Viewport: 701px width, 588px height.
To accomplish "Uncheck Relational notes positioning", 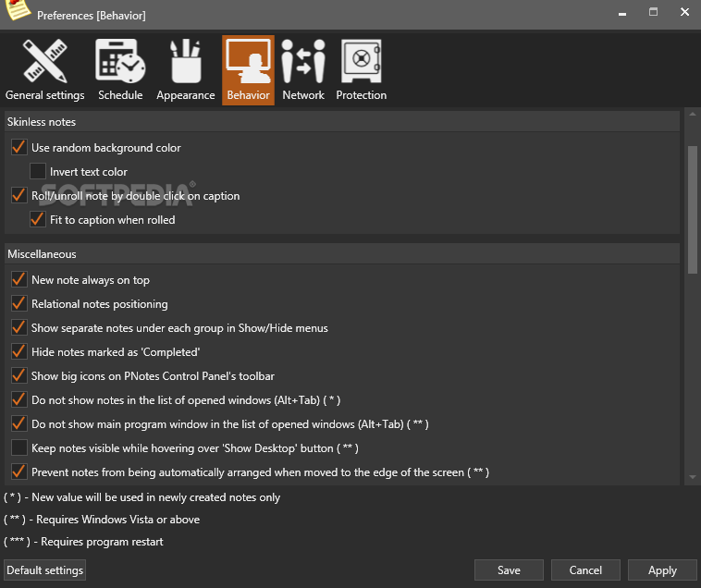I will click(x=18, y=303).
